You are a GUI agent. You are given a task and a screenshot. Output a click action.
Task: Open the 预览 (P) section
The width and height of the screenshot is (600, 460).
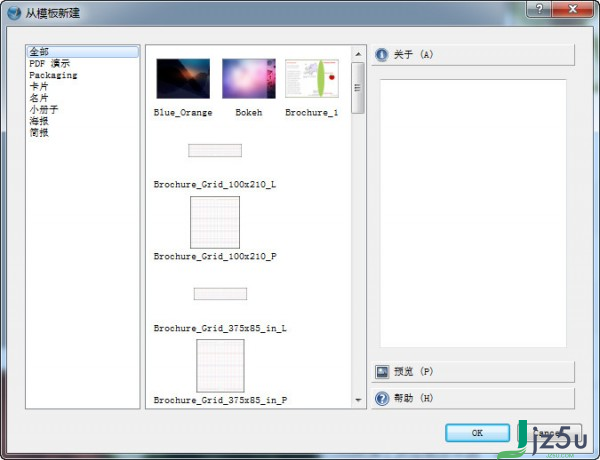click(x=473, y=372)
